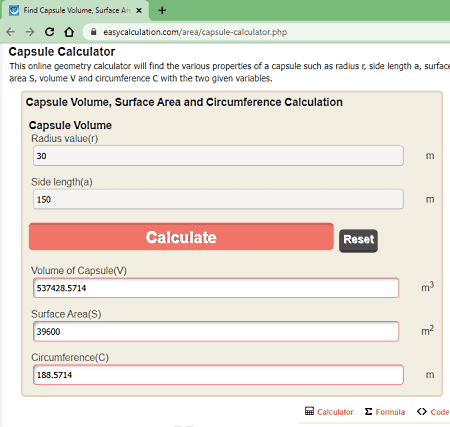Select the Find Capsule Volume browser tab
Image resolution: width=450 pixels, height=427 pixels.
coord(76,11)
